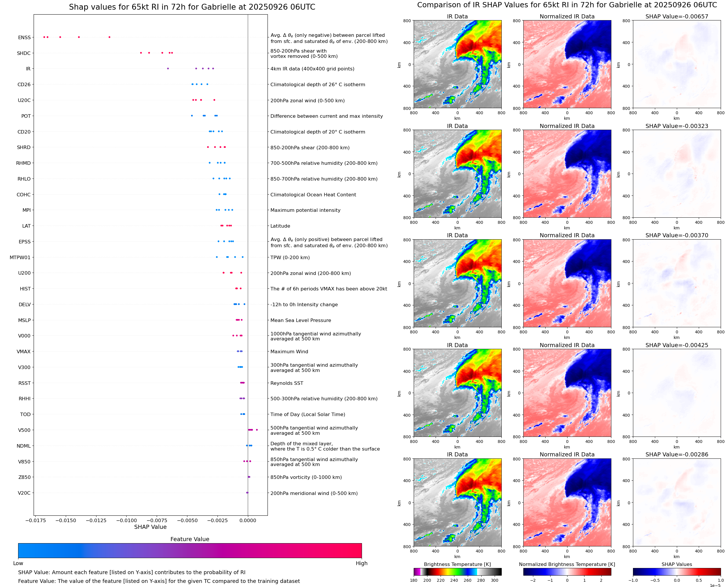Click the top Normalized IR Data image

click(567, 64)
